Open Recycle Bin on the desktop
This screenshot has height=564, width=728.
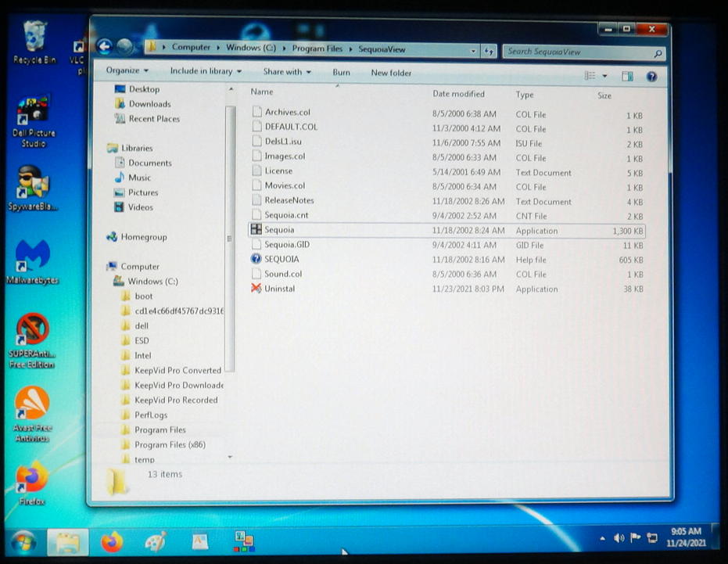click(34, 42)
